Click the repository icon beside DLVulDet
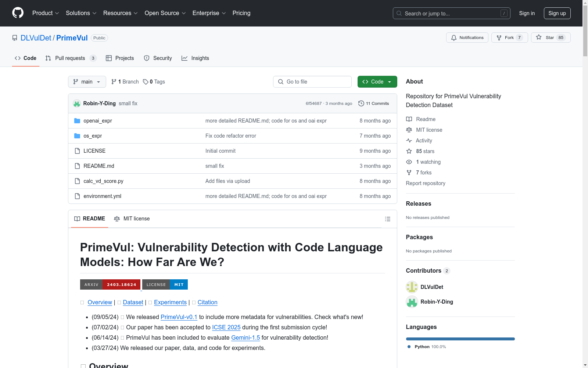Image resolution: width=588 pixels, height=368 pixels. (x=15, y=38)
